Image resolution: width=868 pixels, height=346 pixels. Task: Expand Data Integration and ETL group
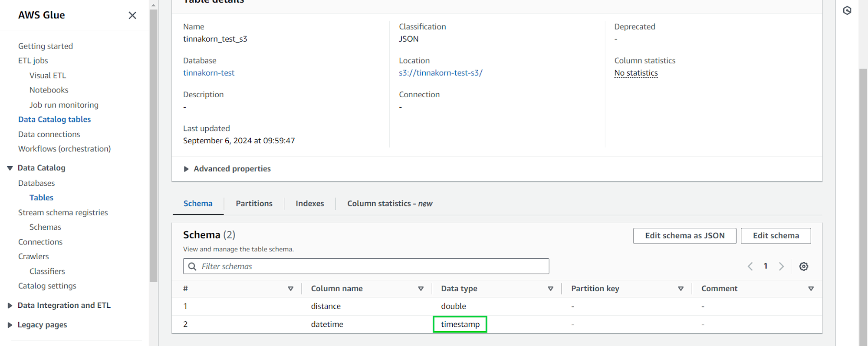click(10, 306)
